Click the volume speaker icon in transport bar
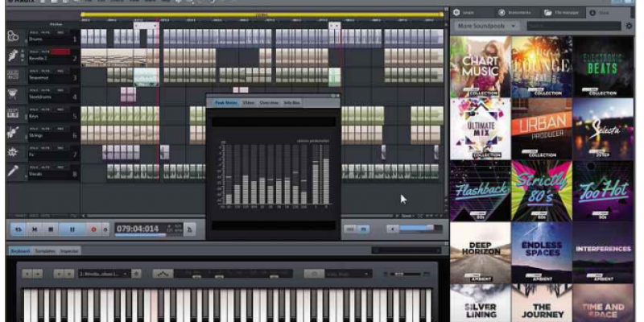This screenshot has width=644, height=322. pos(392,229)
